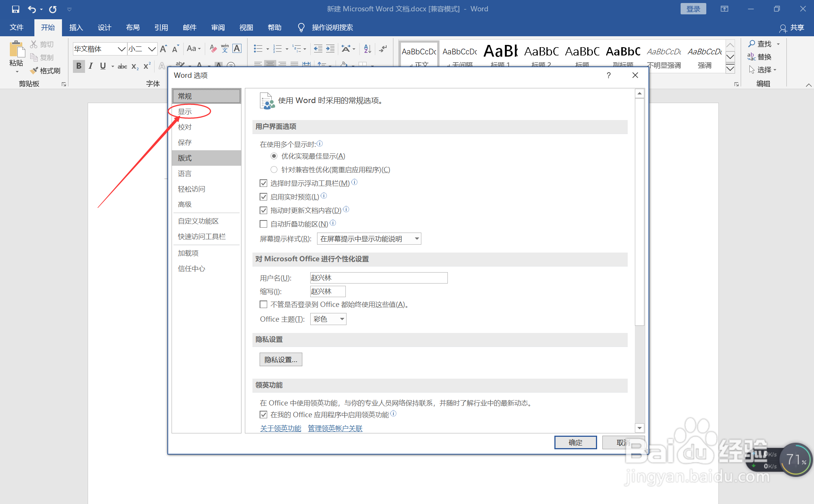Select the Format Painter tool
Viewport: 814px width, 504px height.
tap(45, 71)
